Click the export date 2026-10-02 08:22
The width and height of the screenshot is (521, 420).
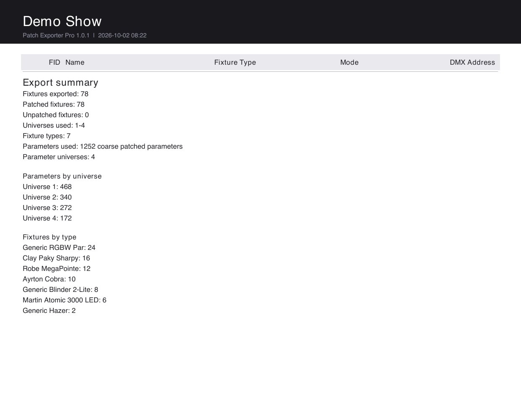click(122, 35)
